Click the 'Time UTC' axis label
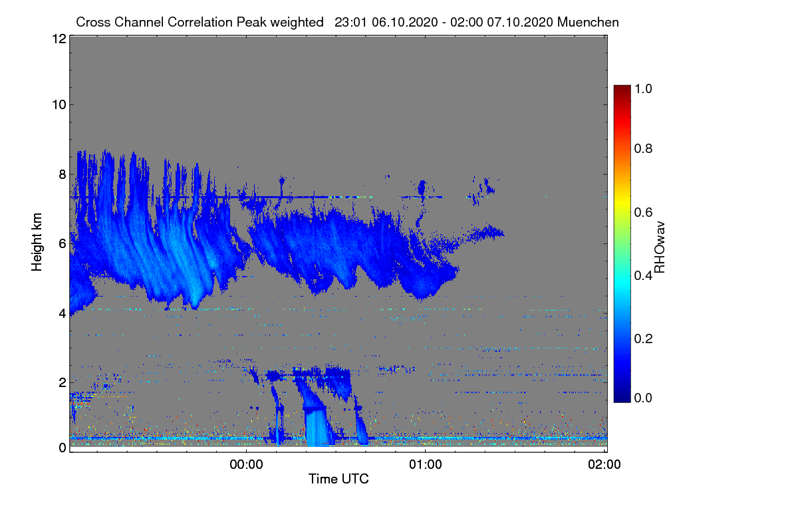The height and width of the screenshot is (532, 798). 338,479
